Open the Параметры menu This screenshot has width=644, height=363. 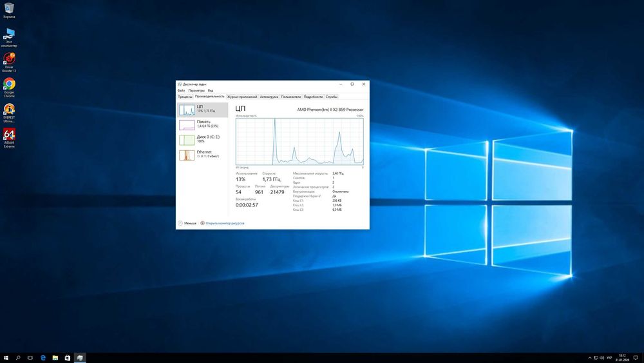point(196,90)
